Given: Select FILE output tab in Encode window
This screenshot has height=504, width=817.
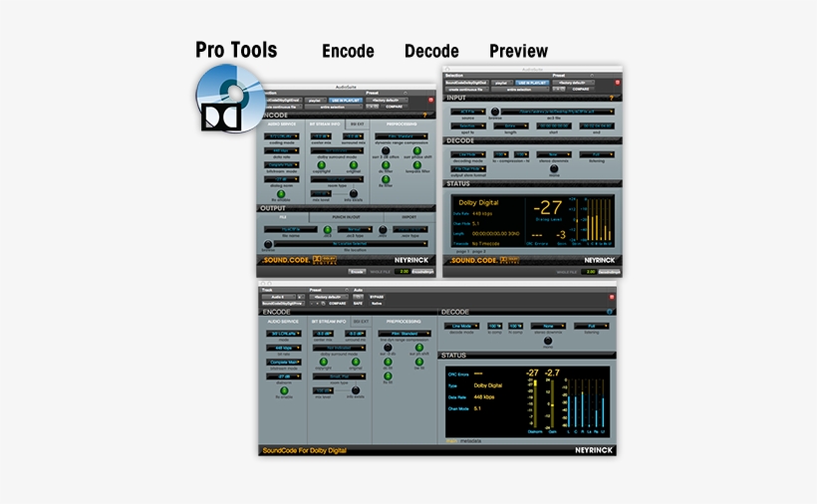Looking at the screenshot, I should coord(283,217).
